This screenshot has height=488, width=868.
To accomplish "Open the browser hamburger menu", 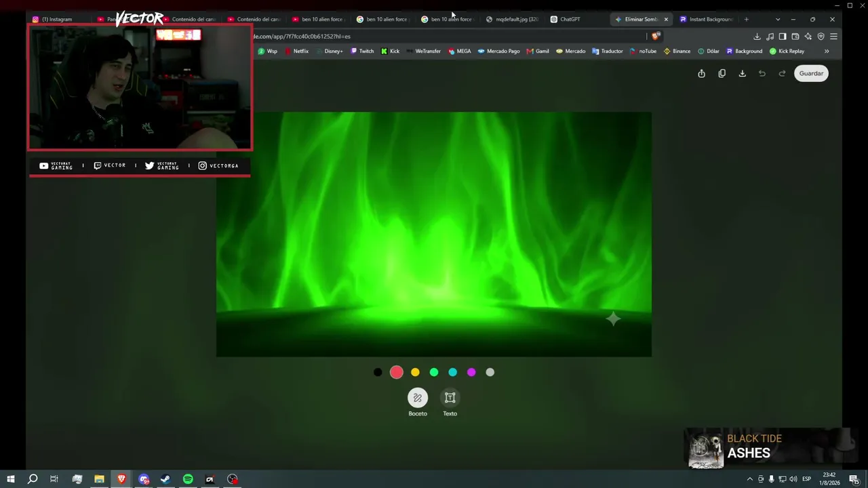I will [833, 37].
